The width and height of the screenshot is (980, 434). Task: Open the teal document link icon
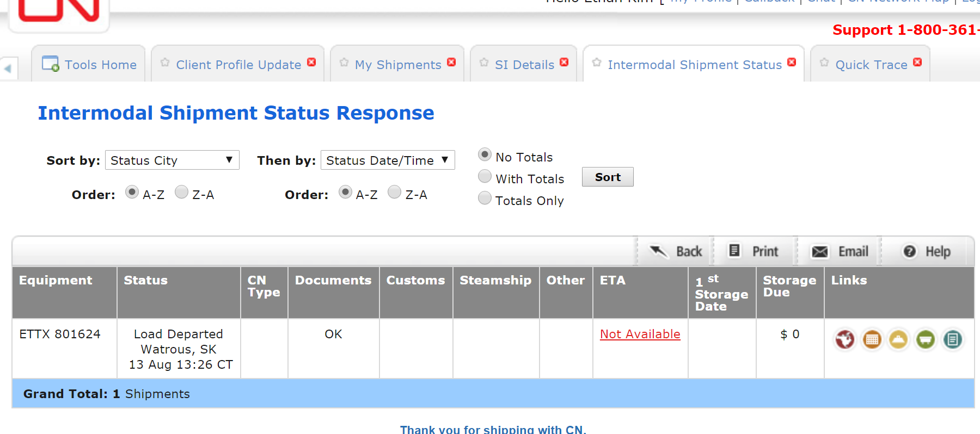point(953,339)
